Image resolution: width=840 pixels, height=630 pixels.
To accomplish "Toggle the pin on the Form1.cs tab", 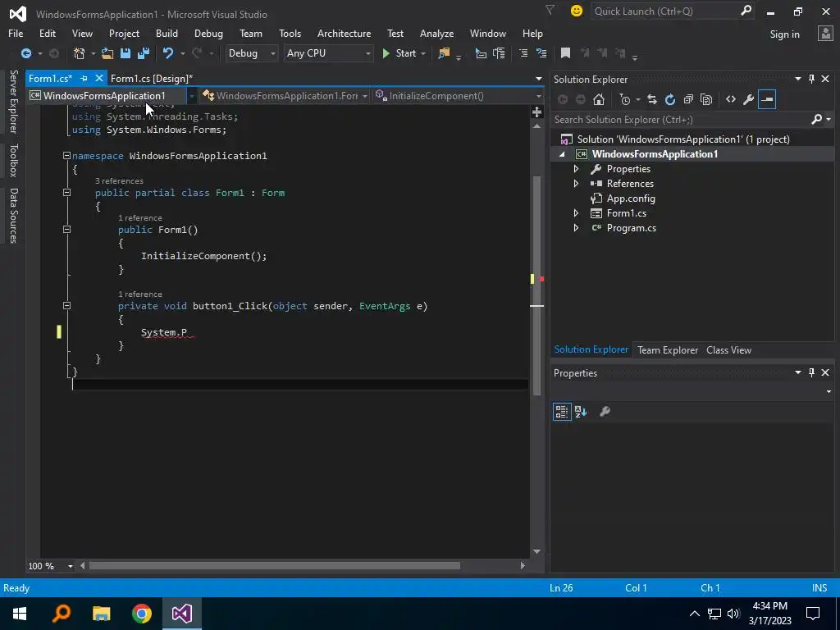I will click(84, 78).
